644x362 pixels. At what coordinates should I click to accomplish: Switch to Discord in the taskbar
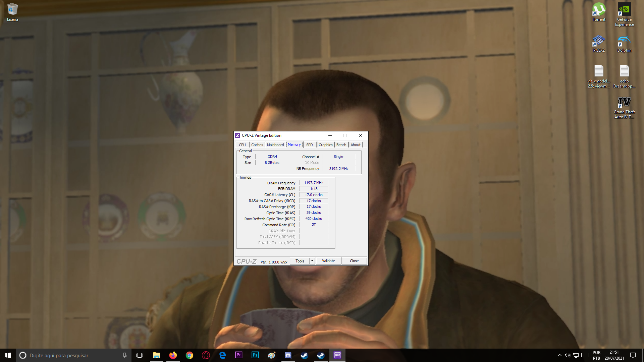pyautogui.click(x=288, y=355)
